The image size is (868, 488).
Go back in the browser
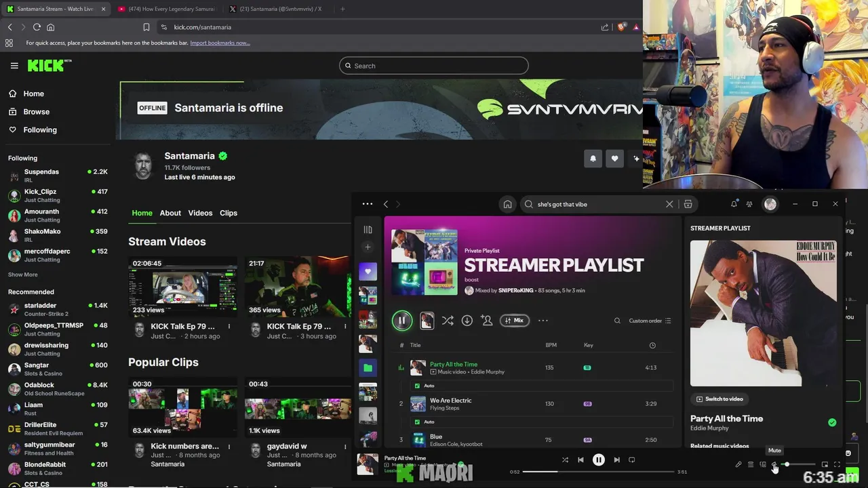[9, 27]
